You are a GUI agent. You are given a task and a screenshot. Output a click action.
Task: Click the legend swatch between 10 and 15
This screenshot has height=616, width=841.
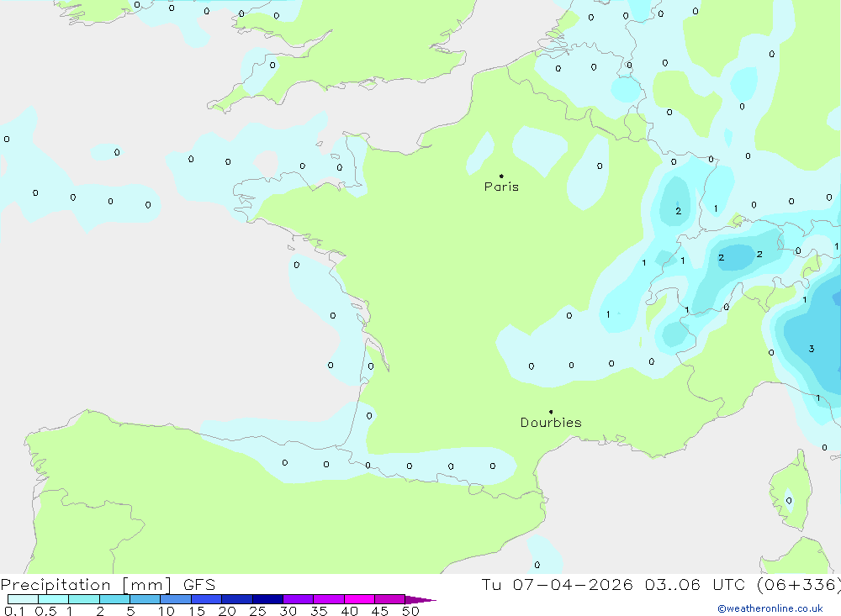[x=176, y=599]
